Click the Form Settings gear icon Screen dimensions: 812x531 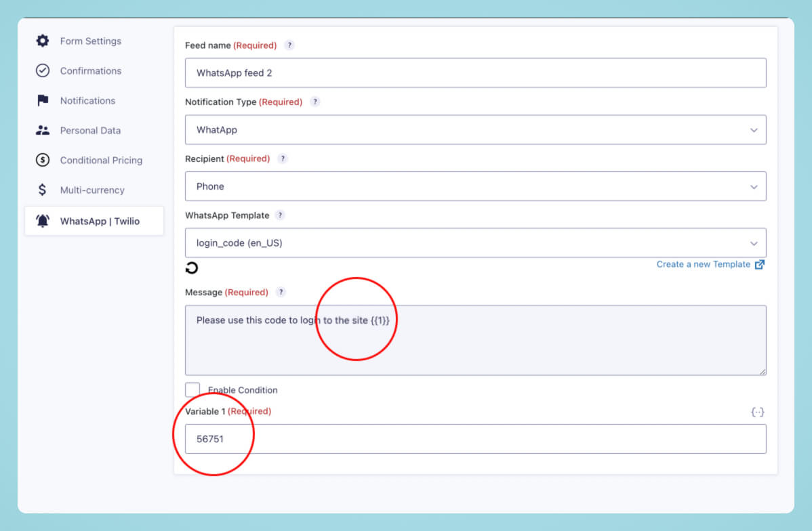43,41
